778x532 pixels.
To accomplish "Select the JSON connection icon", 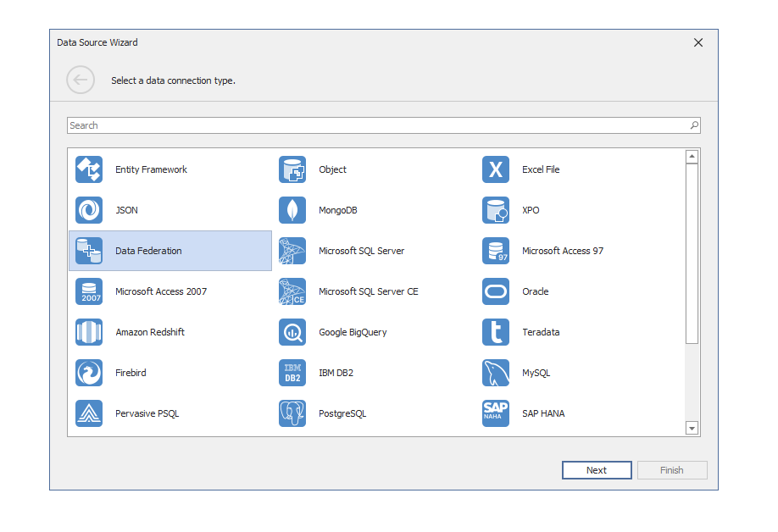I will pos(89,210).
